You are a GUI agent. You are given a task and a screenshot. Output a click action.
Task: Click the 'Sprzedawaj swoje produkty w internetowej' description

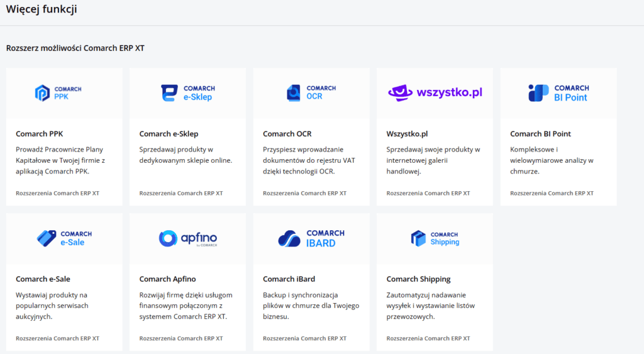(x=433, y=160)
